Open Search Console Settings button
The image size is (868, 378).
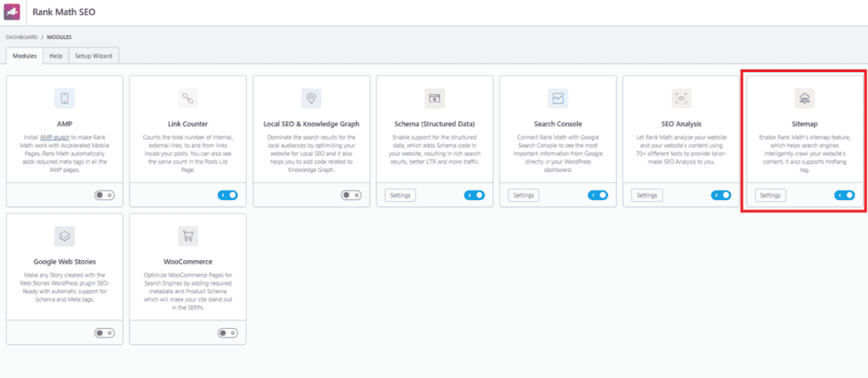click(524, 196)
